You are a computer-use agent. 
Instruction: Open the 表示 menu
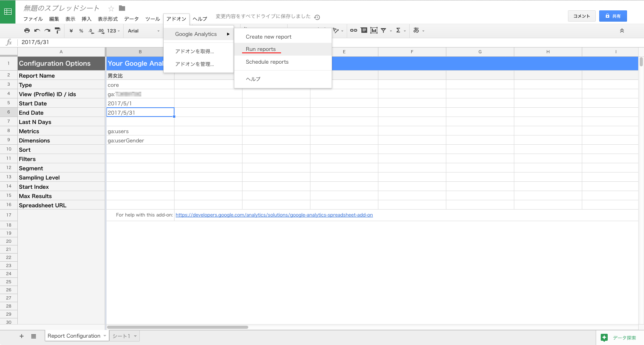[x=70, y=19]
